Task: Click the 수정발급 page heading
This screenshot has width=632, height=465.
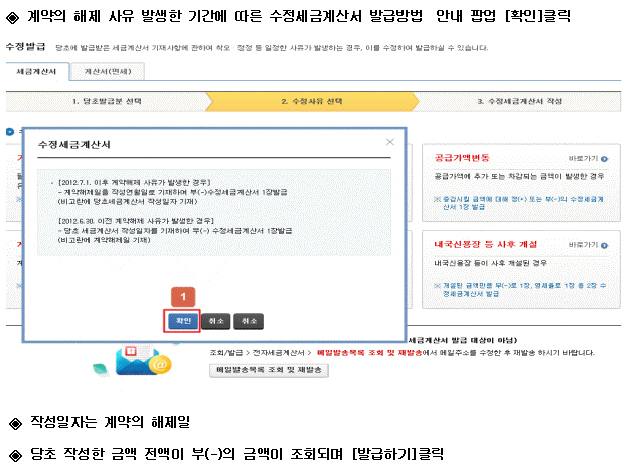Action: [x=26, y=47]
